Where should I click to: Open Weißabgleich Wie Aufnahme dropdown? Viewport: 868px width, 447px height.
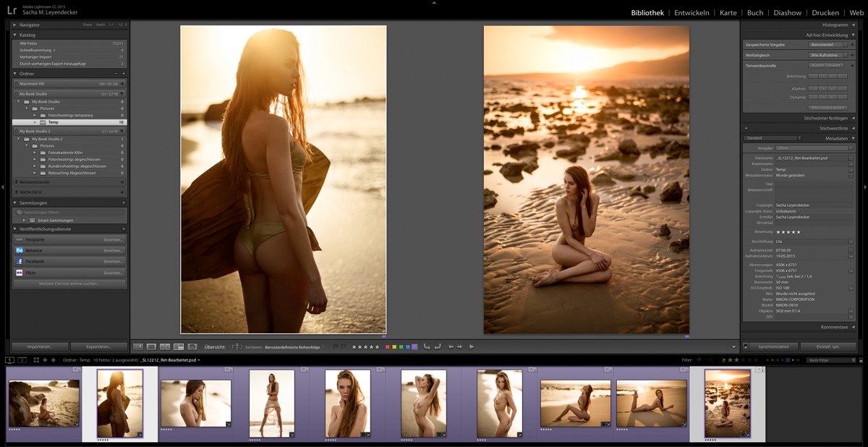[827, 55]
